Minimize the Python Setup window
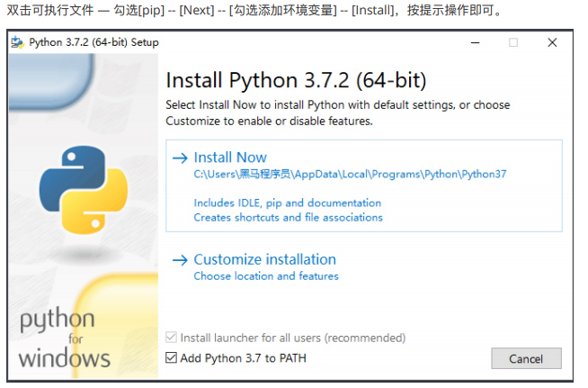 (474, 42)
